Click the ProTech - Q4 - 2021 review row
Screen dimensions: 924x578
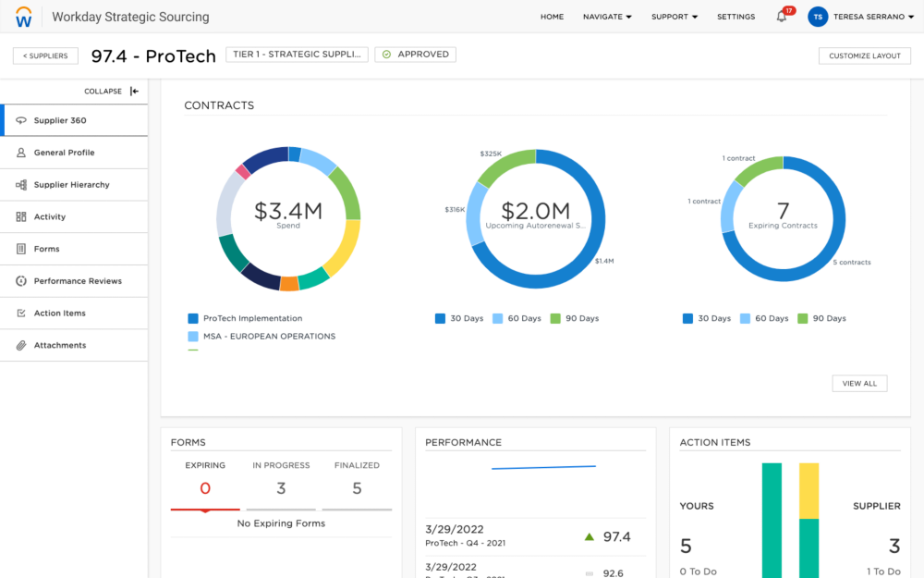[x=535, y=536]
